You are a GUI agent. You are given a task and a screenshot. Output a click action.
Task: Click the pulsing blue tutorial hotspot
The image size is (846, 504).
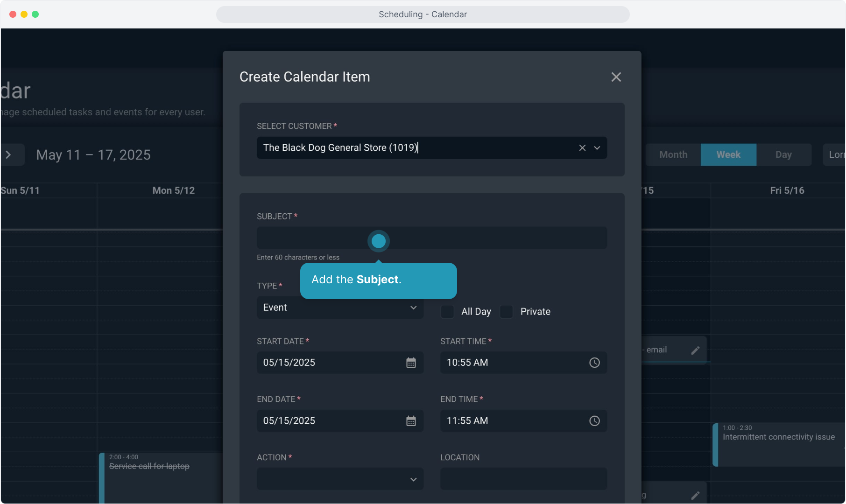[x=378, y=241]
